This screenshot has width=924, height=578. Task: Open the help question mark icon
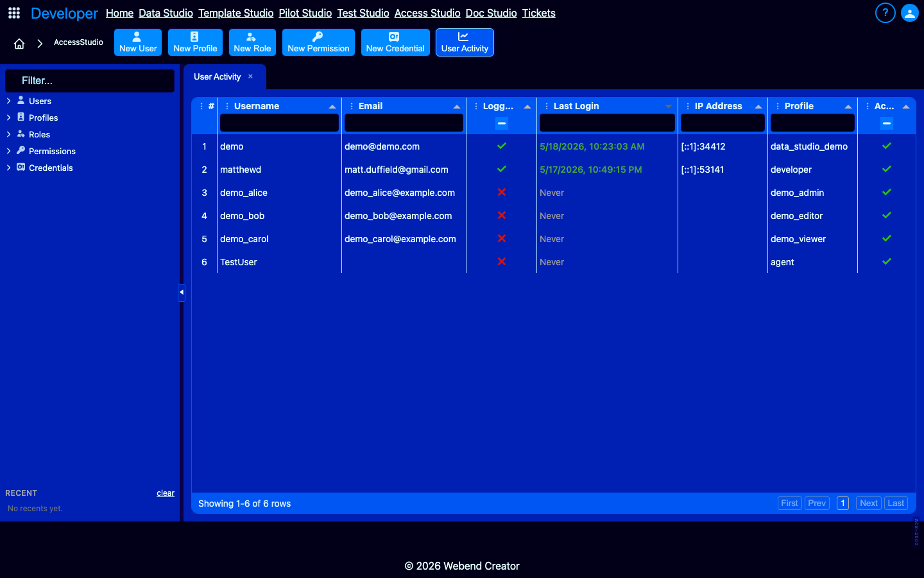coord(886,13)
